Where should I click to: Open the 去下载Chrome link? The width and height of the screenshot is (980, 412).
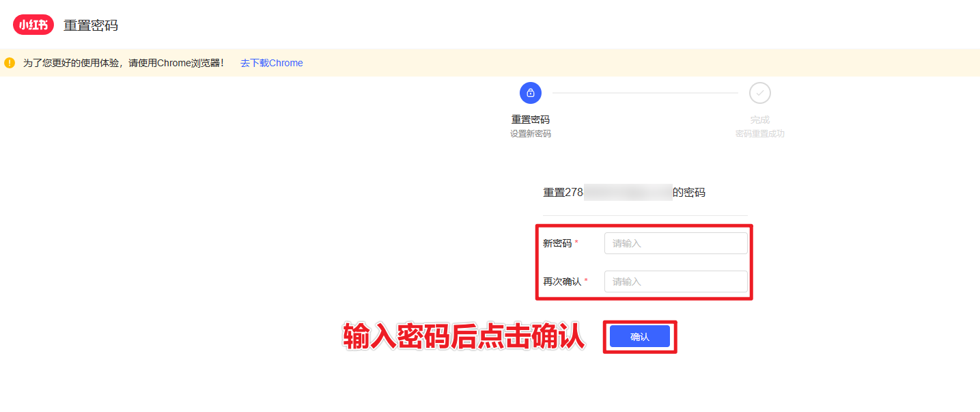271,63
